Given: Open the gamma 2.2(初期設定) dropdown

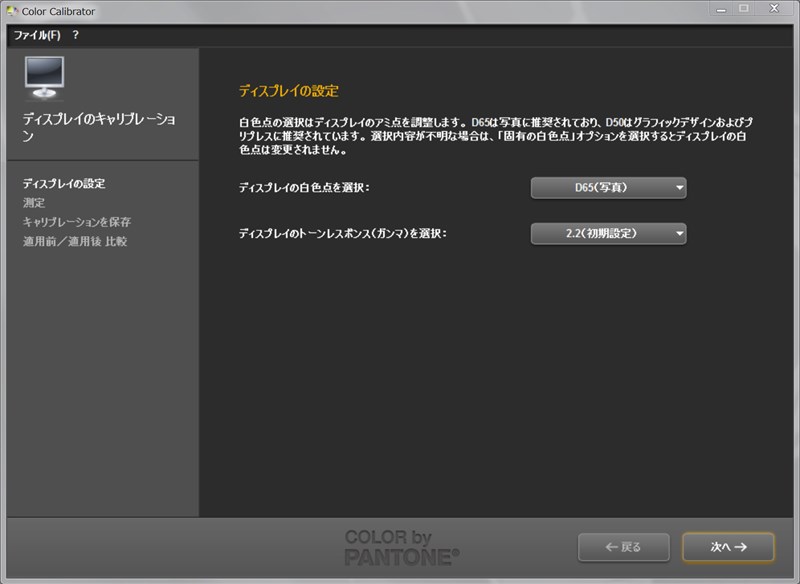Looking at the screenshot, I should click(608, 234).
